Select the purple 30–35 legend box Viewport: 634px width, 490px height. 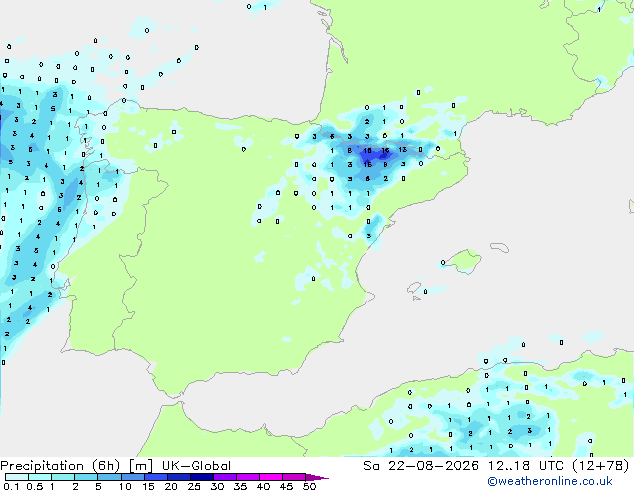point(225,477)
